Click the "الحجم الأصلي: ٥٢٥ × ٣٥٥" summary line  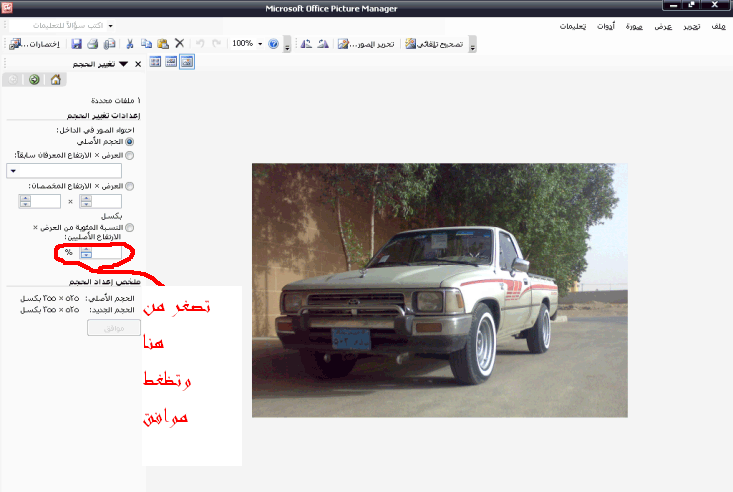tap(77, 298)
